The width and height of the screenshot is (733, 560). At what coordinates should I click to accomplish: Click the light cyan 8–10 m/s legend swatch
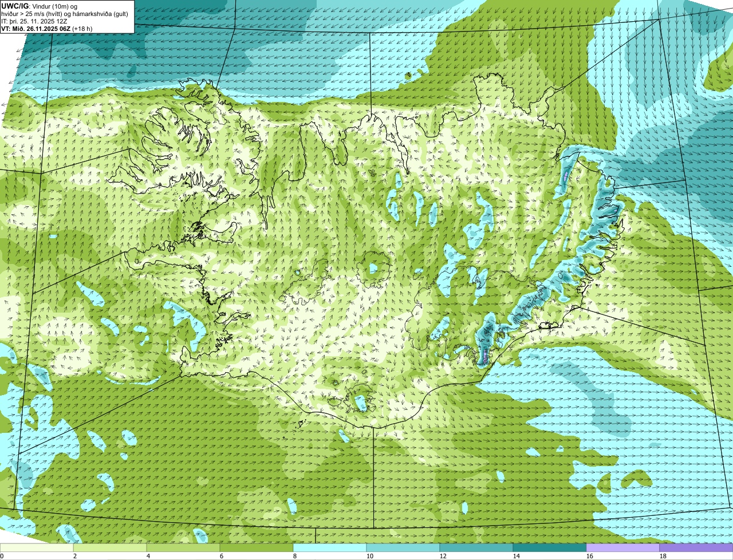(330, 547)
